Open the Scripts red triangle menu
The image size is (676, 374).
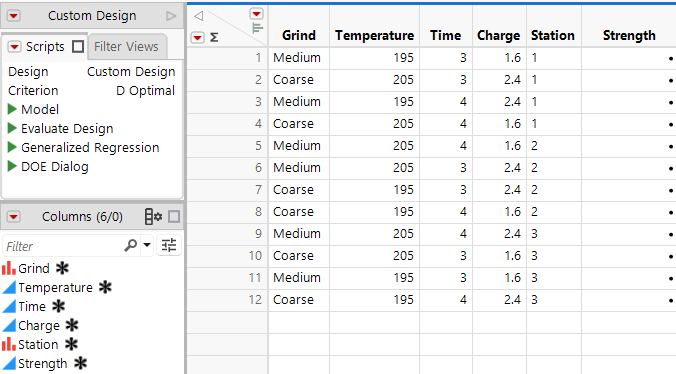14,47
